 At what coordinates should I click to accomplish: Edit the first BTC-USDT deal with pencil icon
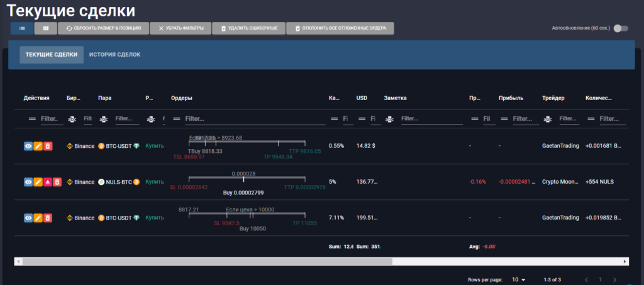[38, 146]
